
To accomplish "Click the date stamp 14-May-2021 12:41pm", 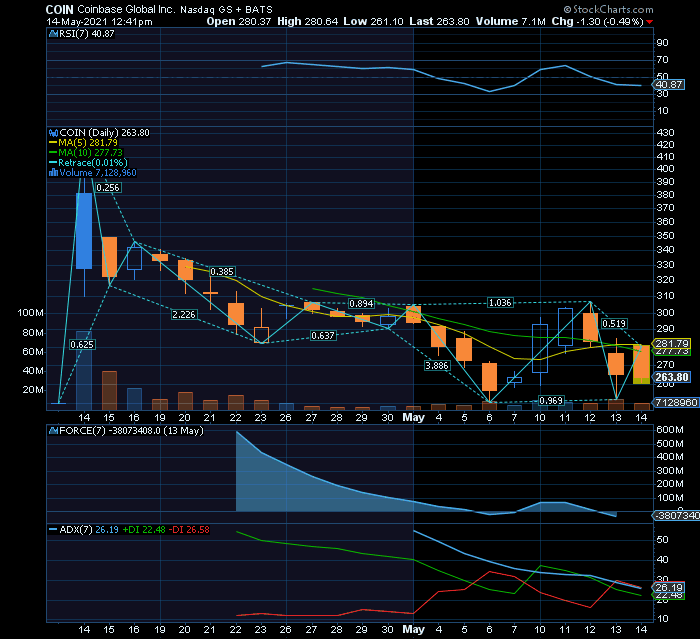I will pos(99,21).
